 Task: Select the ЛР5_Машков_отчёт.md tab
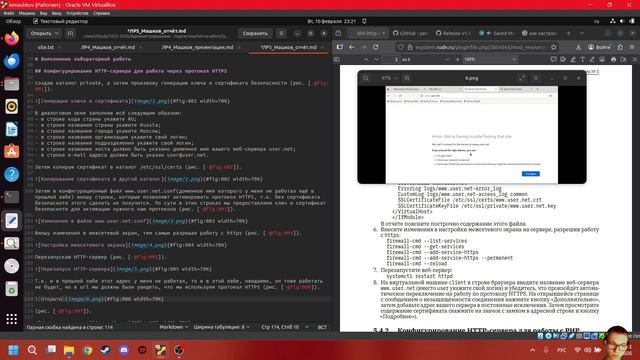289,47
